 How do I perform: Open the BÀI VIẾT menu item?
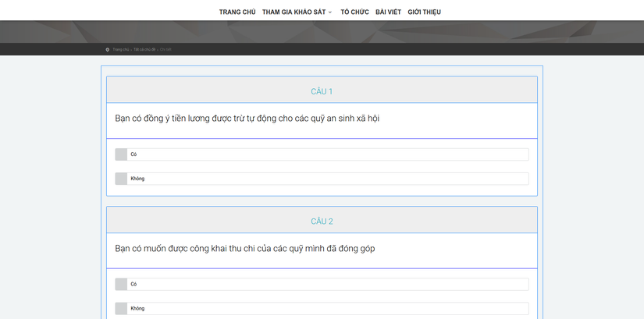click(388, 12)
